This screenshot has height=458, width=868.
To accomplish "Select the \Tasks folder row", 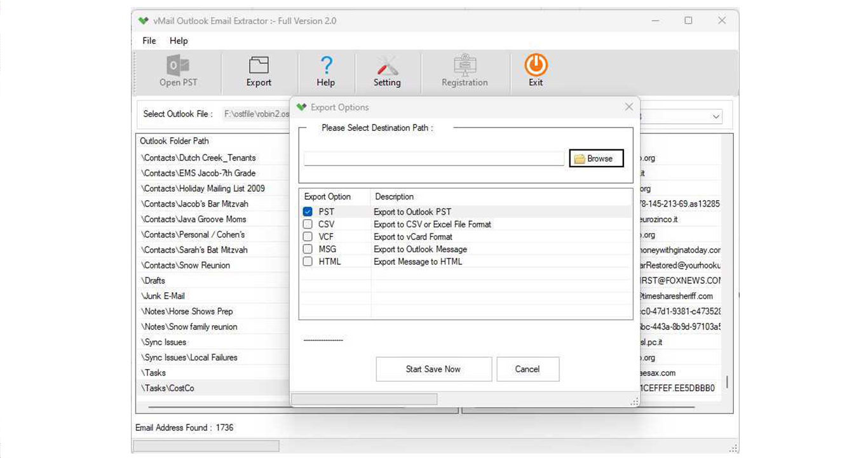I will (x=213, y=373).
